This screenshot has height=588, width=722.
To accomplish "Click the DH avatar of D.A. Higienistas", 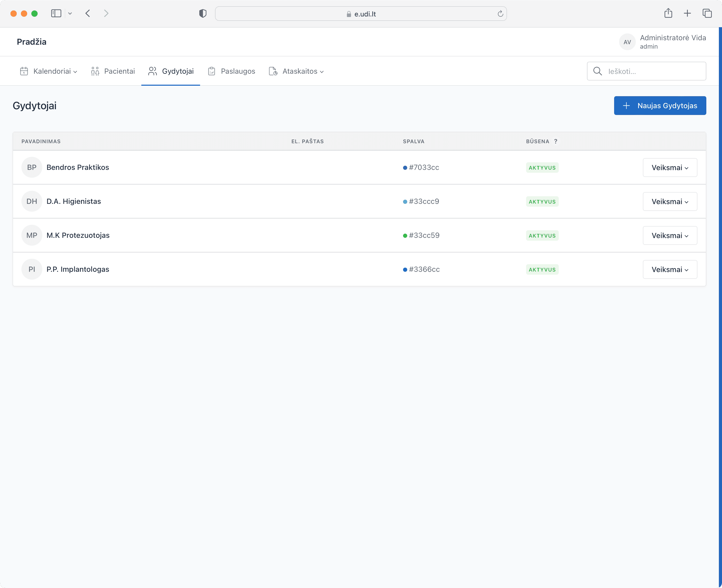I will coord(32,201).
